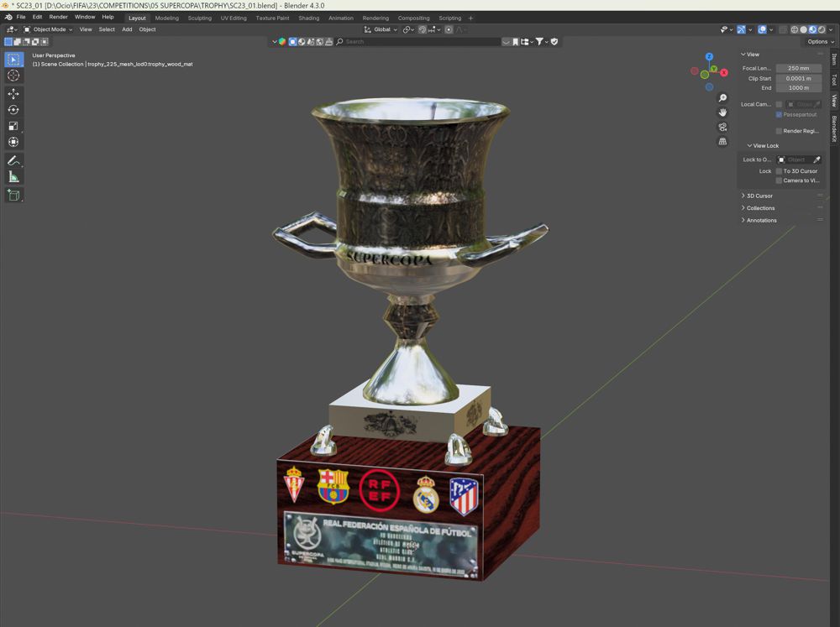
Task: Toggle viewport overlays display
Action: [x=763, y=29]
